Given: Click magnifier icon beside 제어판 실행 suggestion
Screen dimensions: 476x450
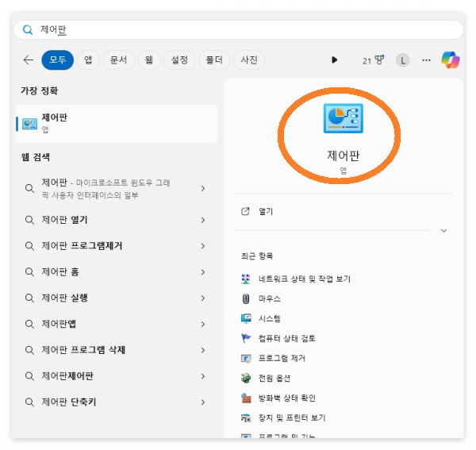Looking at the screenshot, I should point(29,298).
